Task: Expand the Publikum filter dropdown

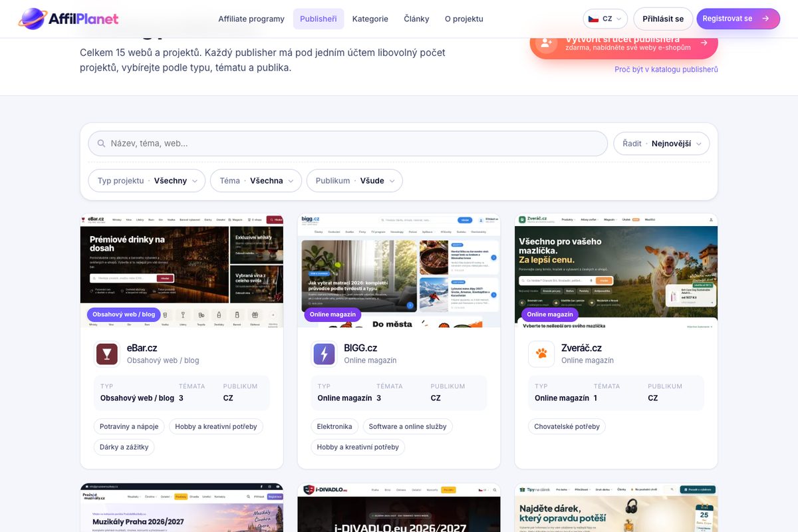Action: pos(354,181)
